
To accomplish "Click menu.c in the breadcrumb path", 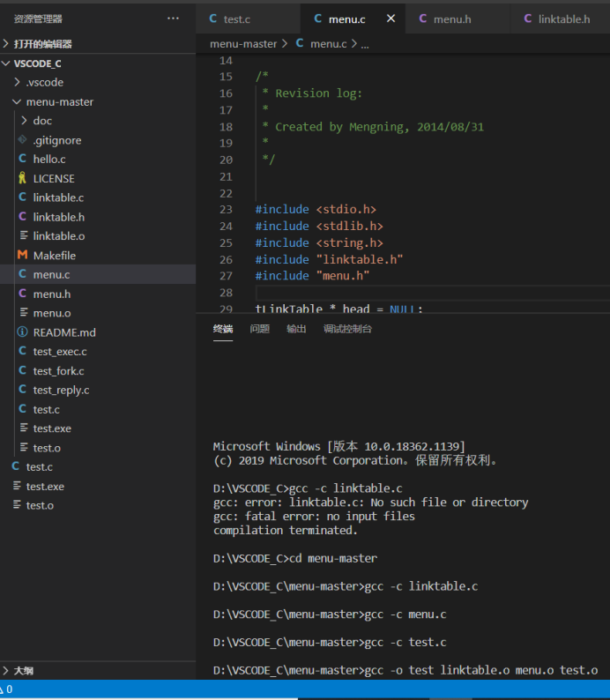I will [x=329, y=44].
